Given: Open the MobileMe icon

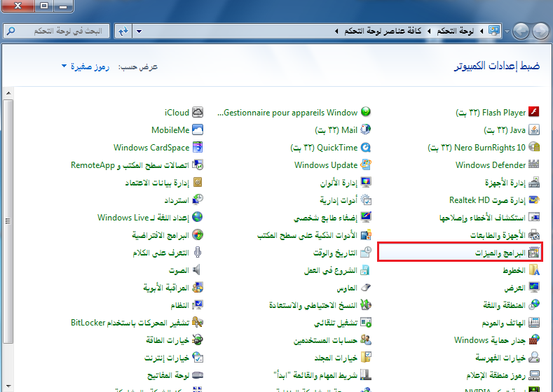Looking at the screenshot, I should [x=198, y=130].
